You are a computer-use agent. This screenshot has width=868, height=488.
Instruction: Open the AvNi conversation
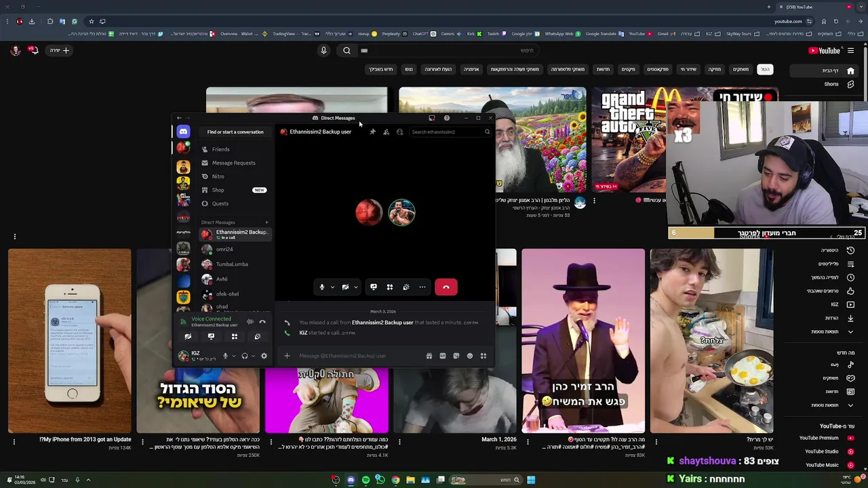coord(235,279)
